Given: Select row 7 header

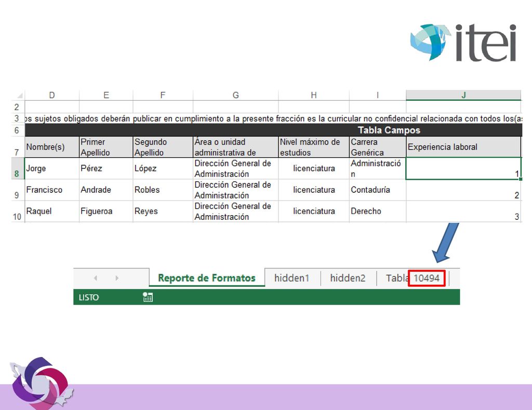Looking at the screenshot, I should click(17, 147).
